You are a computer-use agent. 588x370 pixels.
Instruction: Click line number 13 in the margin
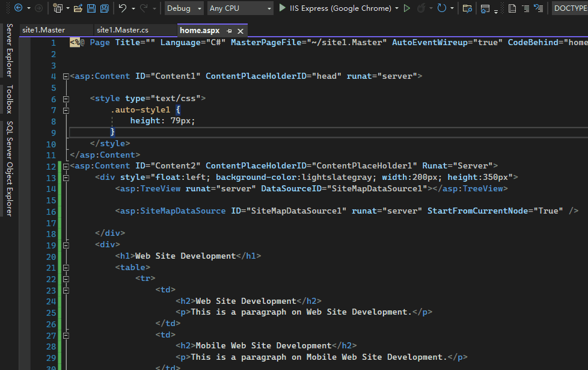tap(51, 177)
